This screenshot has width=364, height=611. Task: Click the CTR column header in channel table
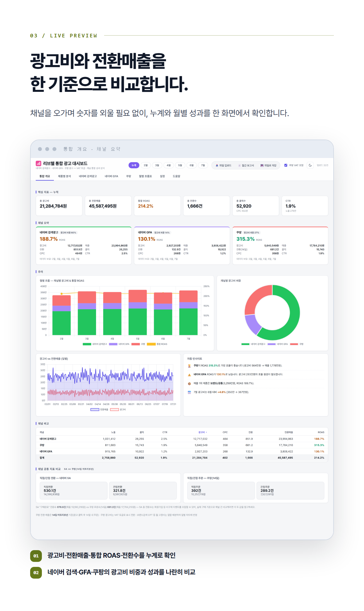pos(165,432)
